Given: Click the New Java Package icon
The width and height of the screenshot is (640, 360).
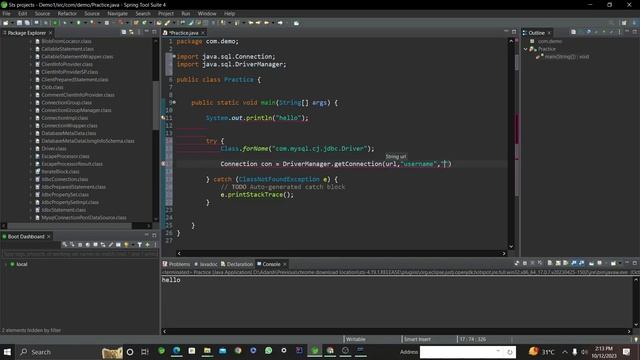Looking at the screenshot, I should (136, 23).
